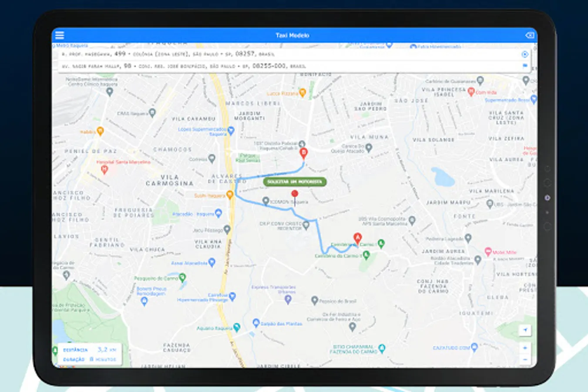This screenshot has width=588, height=392.
Task: Click the red center pin on the map
Action: (x=295, y=194)
